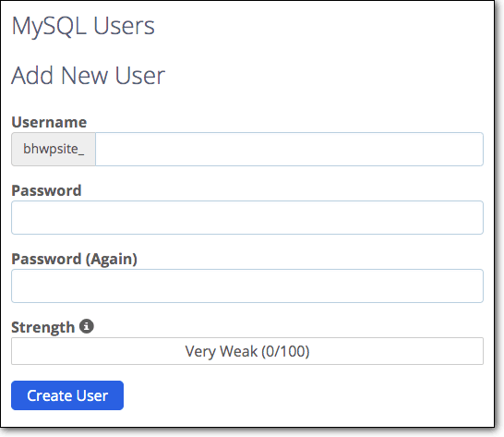Click the info icon beside Strength
504x437 pixels.
(x=87, y=326)
